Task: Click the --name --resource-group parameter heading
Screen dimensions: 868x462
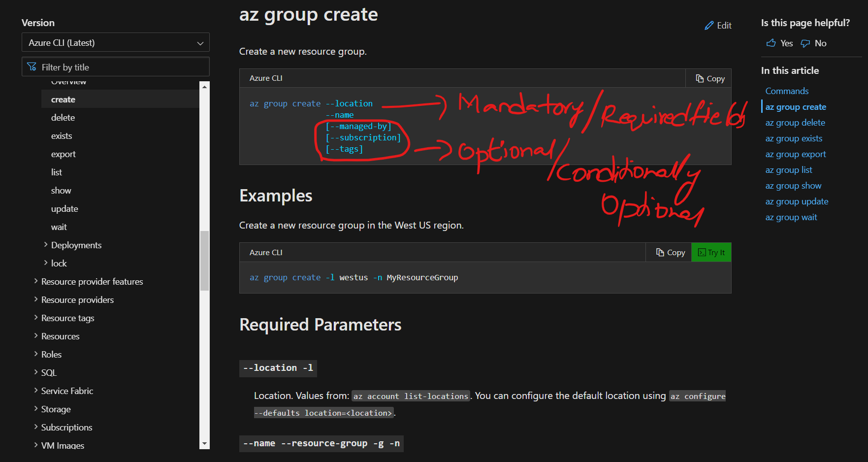Action: [x=321, y=443]
